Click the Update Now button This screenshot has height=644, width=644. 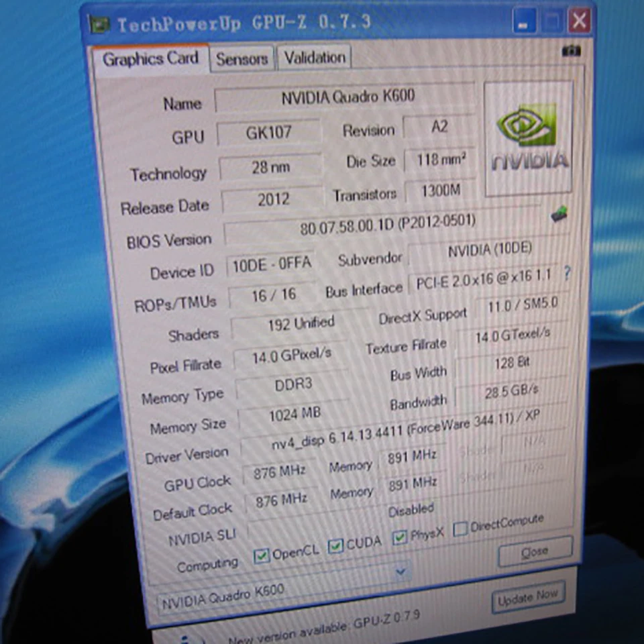click(x=528, y=597)
